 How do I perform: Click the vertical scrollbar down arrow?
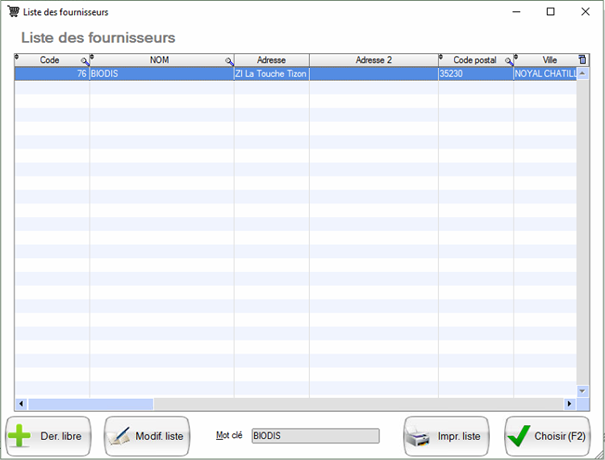point(583,391)
